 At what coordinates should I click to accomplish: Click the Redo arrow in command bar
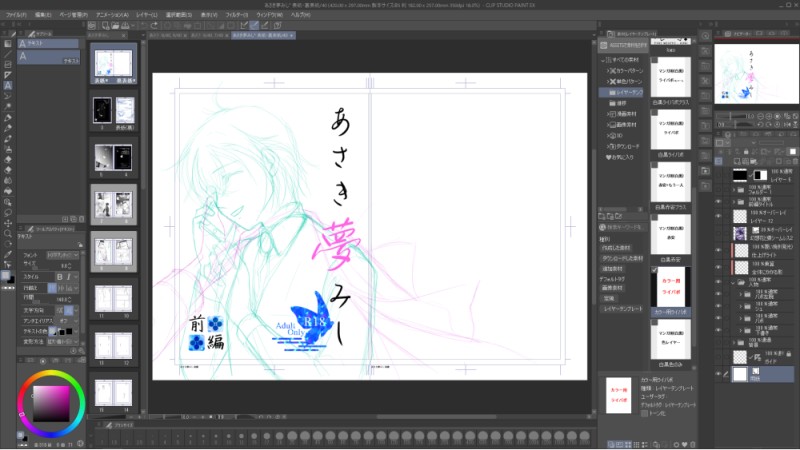(154, 25)
